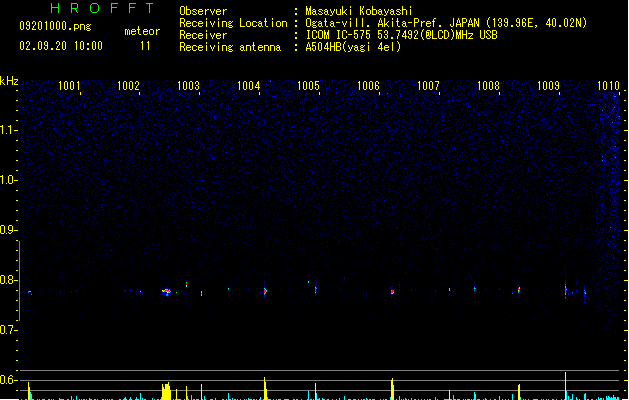
Task: Click the ICOM IC-575 receiver value
Action: pyautogui.click(x=402, y=35)
